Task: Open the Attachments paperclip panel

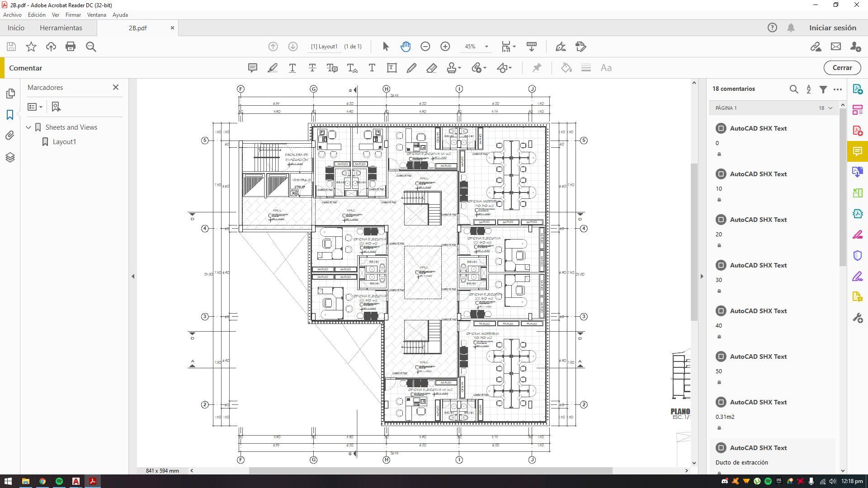Action: [10, 136]
